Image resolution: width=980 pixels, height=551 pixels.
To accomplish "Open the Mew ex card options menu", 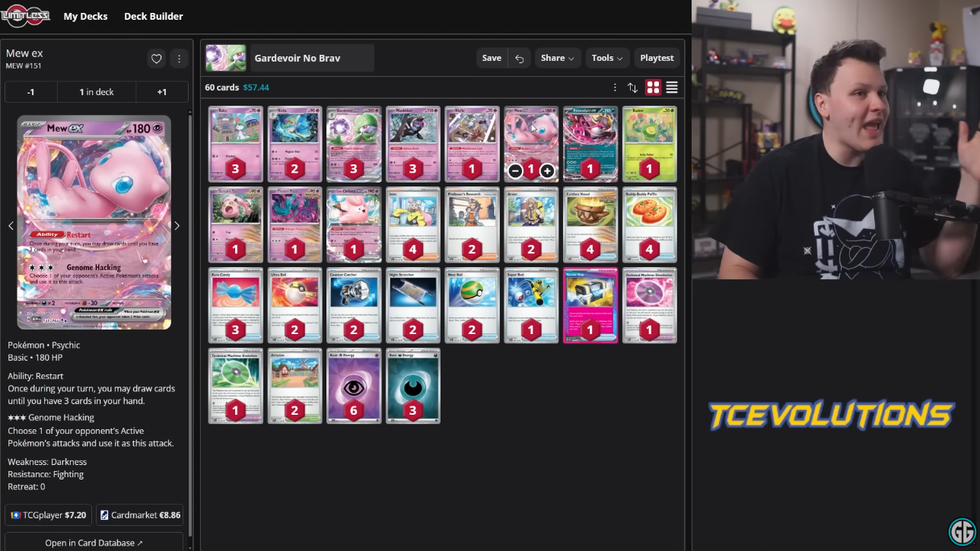I will click(x=179, y=59).
